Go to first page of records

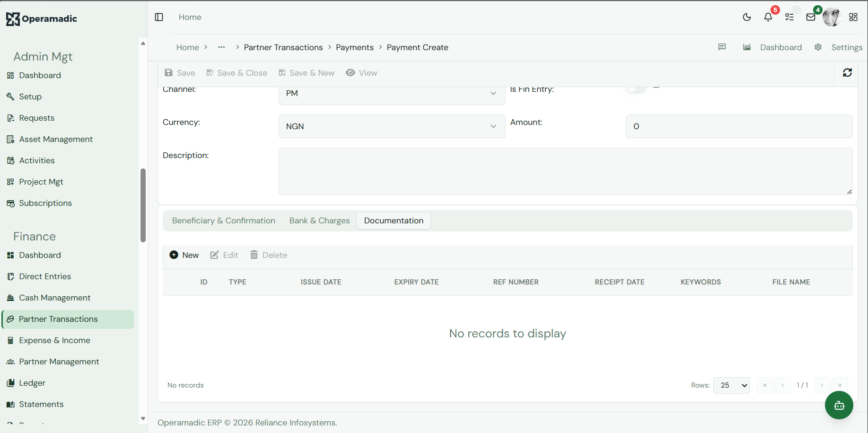coord(765,385)
